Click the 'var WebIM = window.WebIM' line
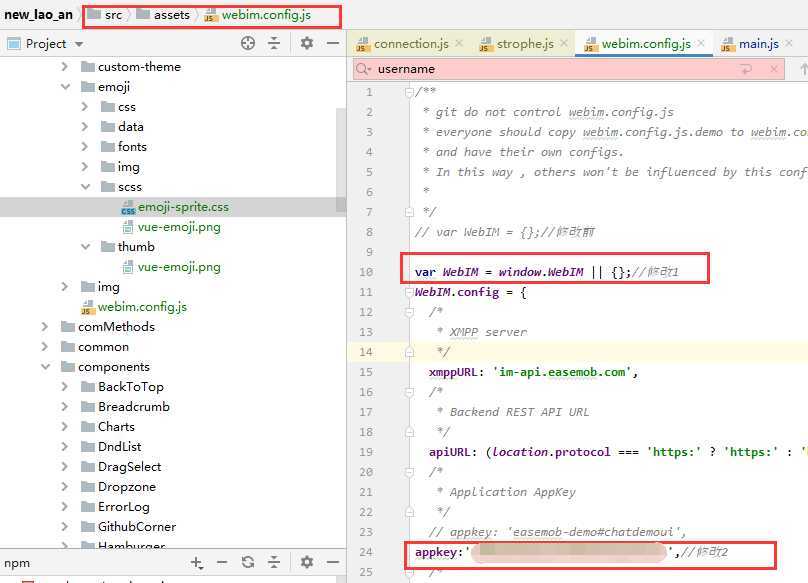This screenshot has width=808, height=583. 546,272
